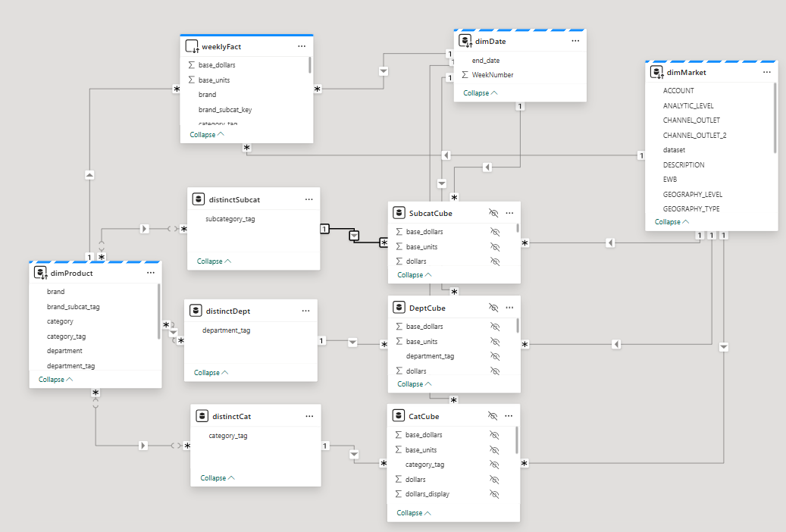The width and height of the screenshot is (786, 532).
Task: Open DeptCube more options ellipsis
Action: 510,308
